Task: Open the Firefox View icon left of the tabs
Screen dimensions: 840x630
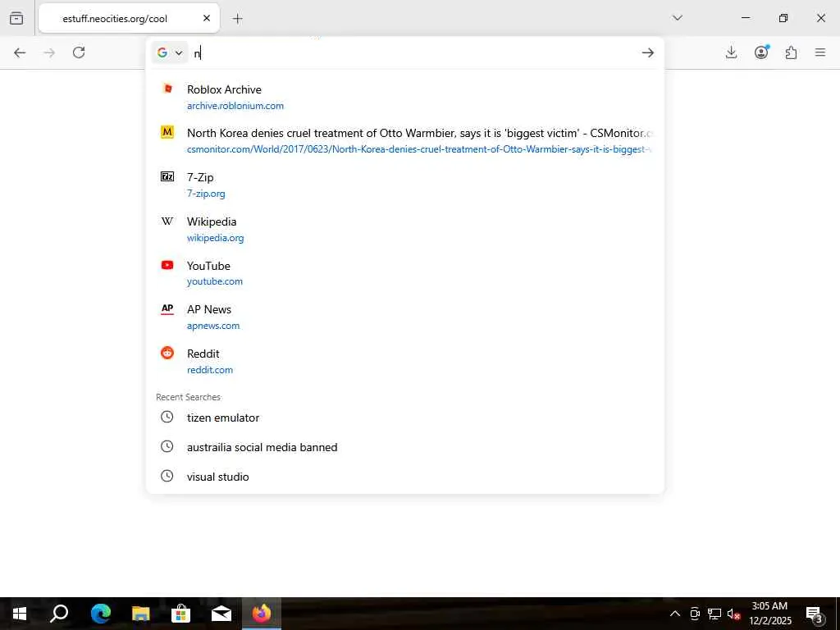Action: click(16, 18)
